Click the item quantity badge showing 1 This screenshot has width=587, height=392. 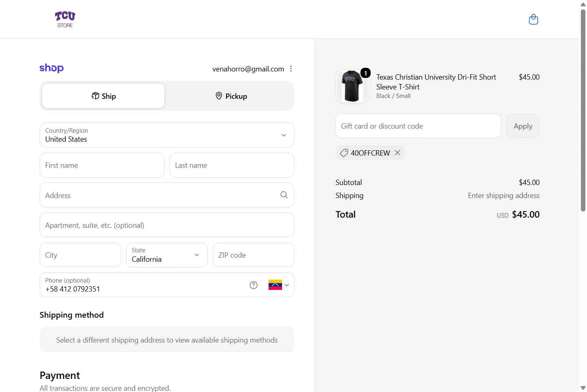(x=365, y=73)
